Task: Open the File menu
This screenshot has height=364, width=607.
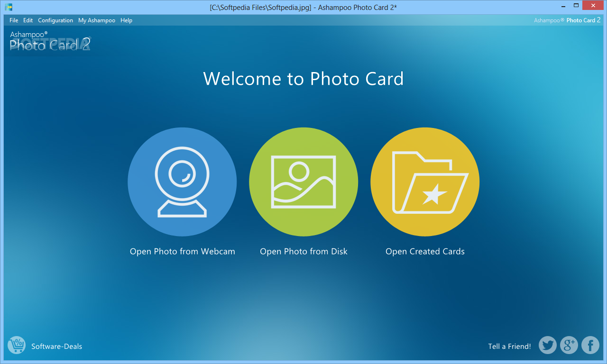Action: (x=14, y=20)
